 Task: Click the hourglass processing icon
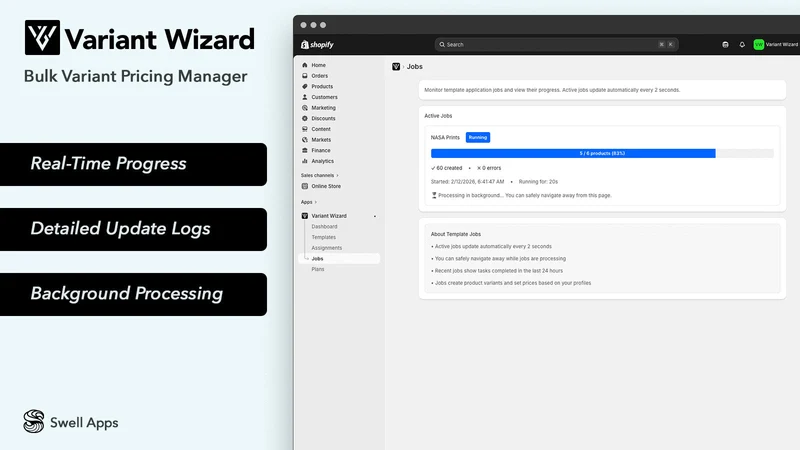click(x=434, y=195)
